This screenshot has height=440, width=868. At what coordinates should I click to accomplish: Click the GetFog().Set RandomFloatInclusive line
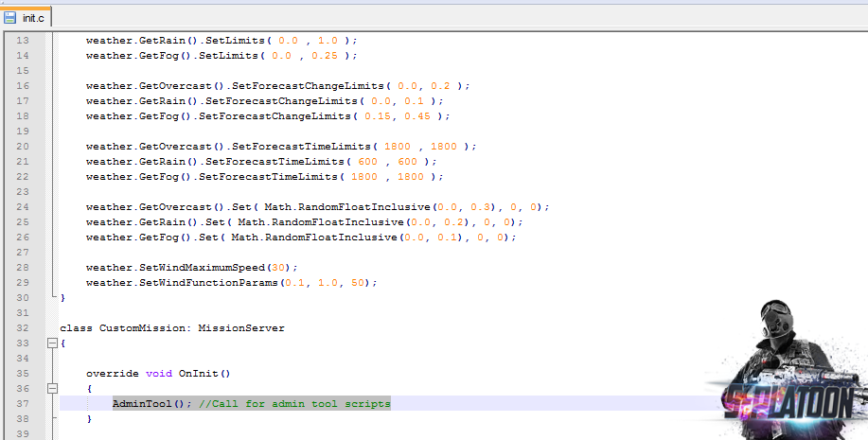coord(301,237)
